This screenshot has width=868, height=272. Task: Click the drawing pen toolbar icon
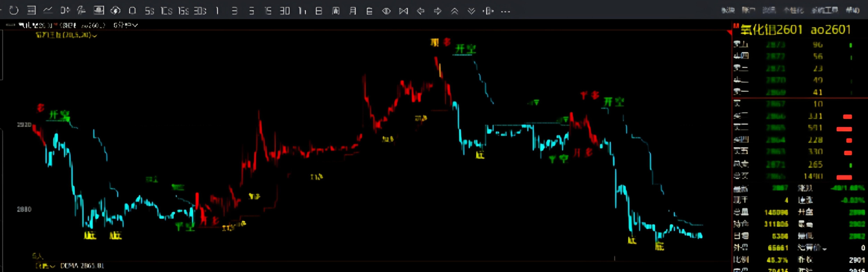pos(81,10)
